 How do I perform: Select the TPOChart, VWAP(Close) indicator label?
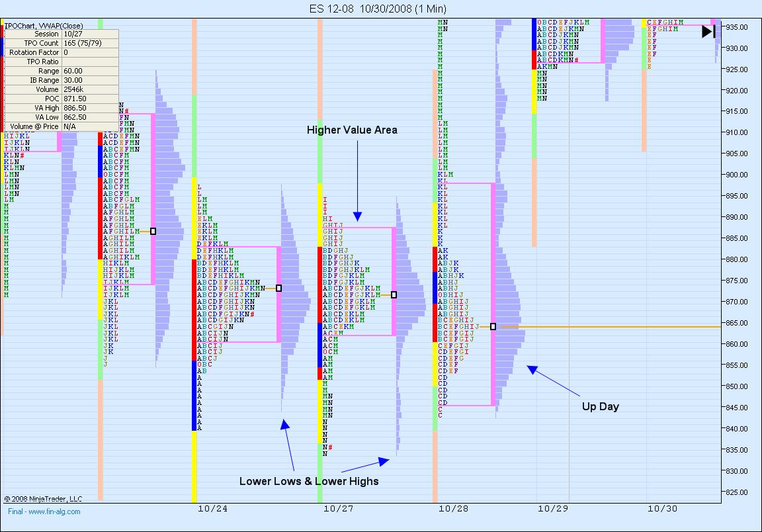point(44,26)
